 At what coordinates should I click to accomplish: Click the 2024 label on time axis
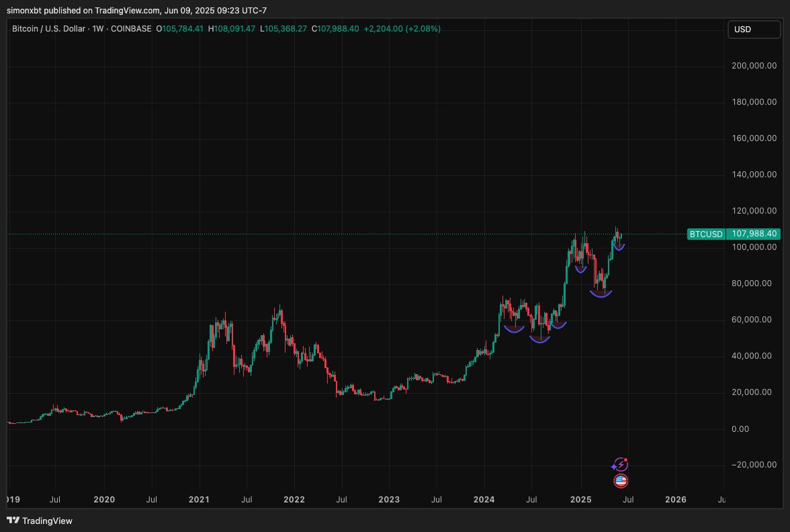click(484, 500)
